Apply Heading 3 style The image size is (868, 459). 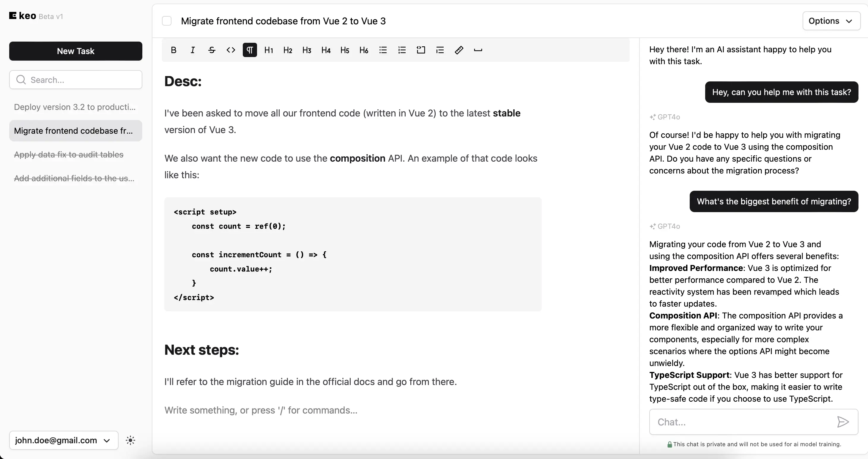307,50
